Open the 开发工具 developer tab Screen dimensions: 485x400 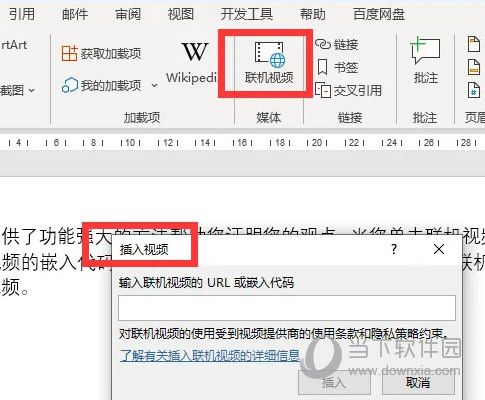click(x=247, y=14)
